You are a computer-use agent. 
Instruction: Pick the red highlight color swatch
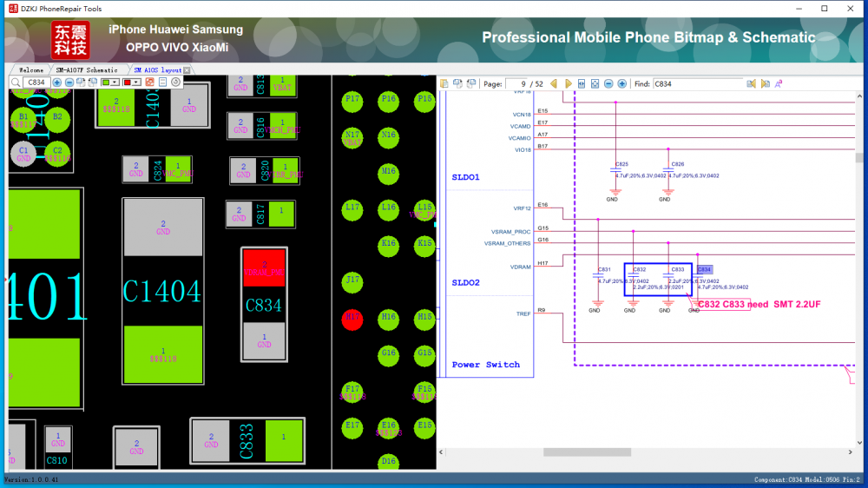coord(128,82)
